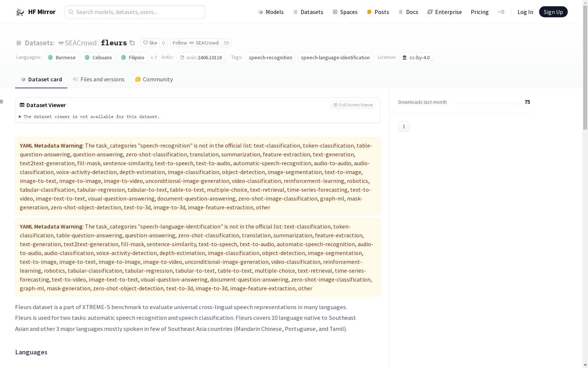Click the yellow Posts icon
This screenshot has height=368, width=588.
(369, 12)
